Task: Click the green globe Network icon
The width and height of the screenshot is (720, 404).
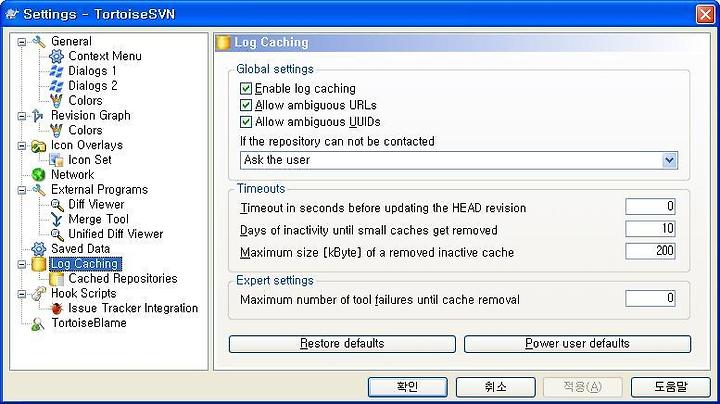Action: click(39, 175)
